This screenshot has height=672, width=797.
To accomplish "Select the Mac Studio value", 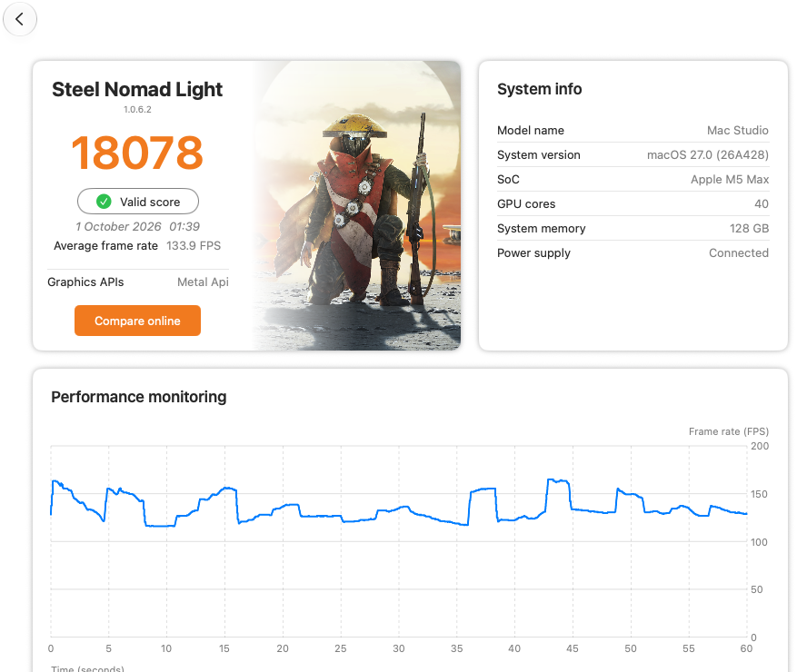I will 738,131.
